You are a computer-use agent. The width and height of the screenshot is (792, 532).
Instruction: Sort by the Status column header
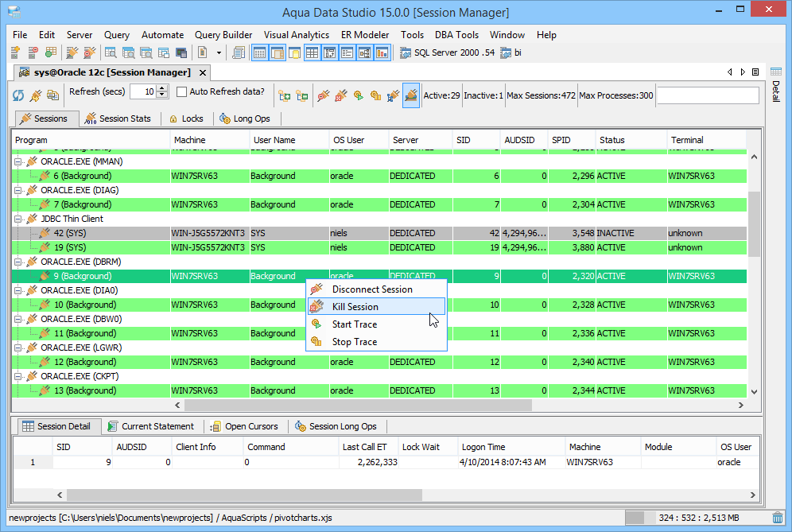pyautogui.click(x=631, y=140)
